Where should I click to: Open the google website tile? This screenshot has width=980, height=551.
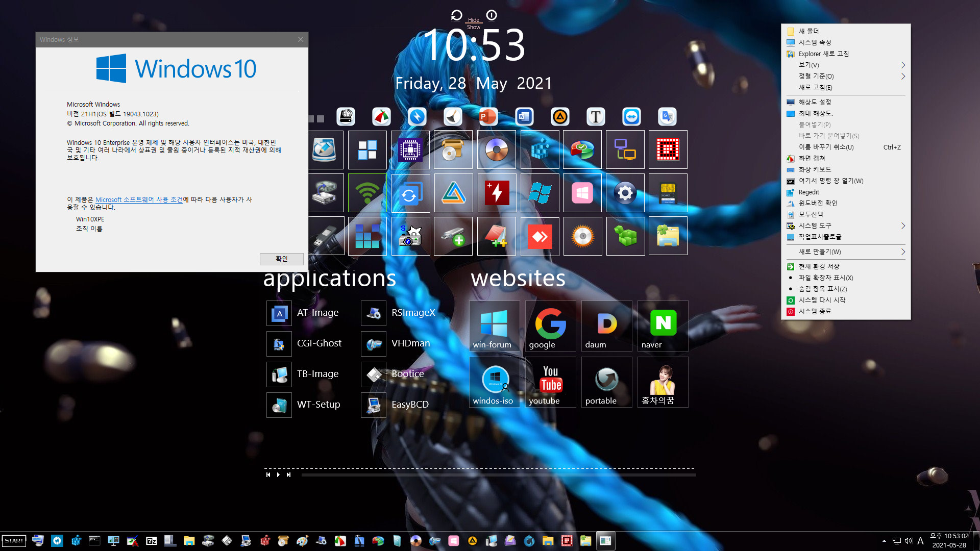point(550,325)
